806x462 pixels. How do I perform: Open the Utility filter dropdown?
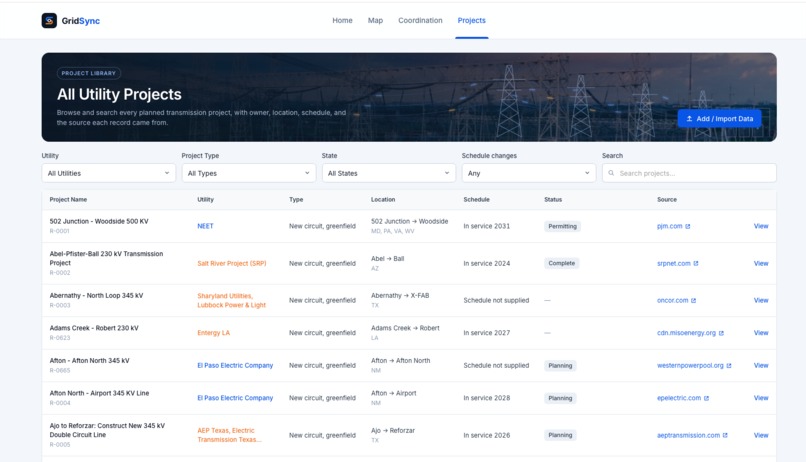point(108,173)
